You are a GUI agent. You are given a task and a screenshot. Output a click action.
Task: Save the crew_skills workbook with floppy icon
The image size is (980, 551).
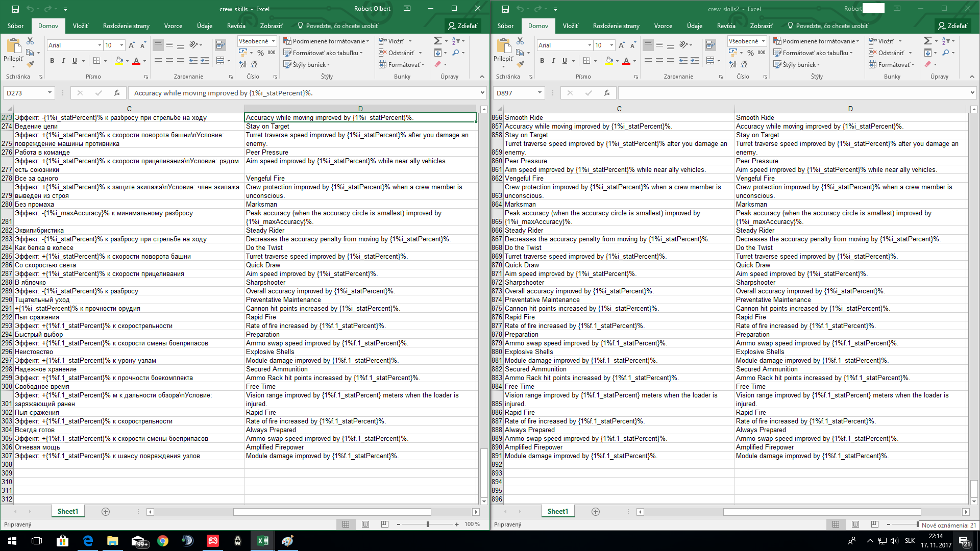click(x=15, y=9)
